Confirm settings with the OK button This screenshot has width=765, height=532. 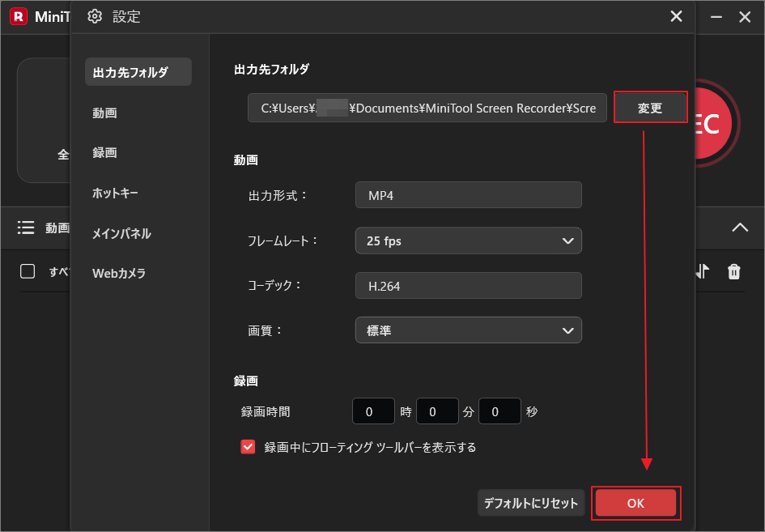(635, 502)
